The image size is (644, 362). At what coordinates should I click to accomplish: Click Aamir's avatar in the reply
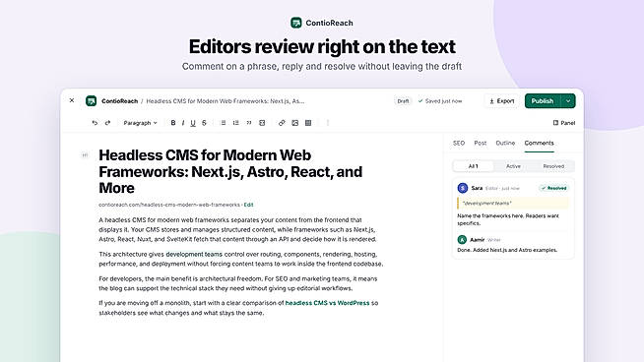462,239
